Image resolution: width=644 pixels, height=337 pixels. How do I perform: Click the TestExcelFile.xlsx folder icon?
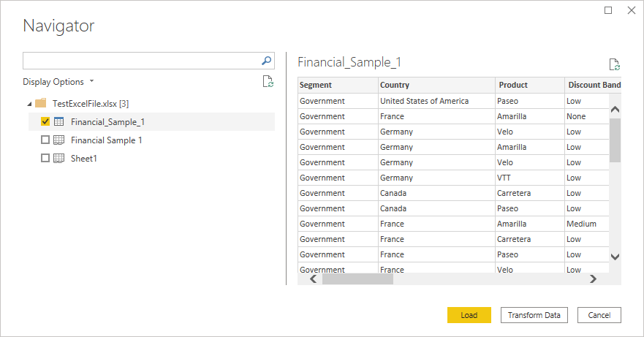click(41, 103)
